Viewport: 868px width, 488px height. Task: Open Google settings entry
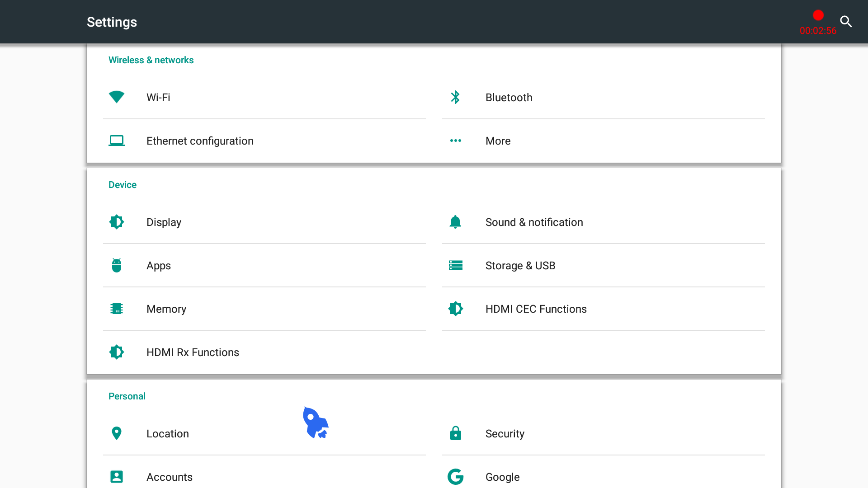point(502,477)
